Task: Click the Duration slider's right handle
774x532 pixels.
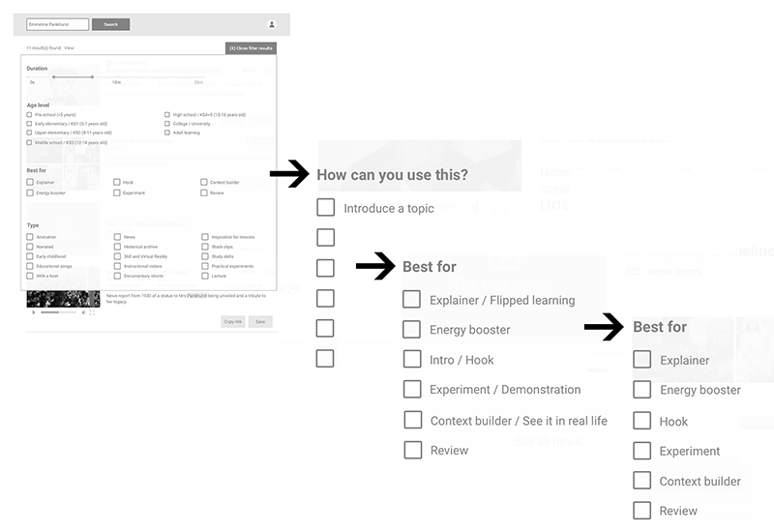Action: (x=93, y=76)
